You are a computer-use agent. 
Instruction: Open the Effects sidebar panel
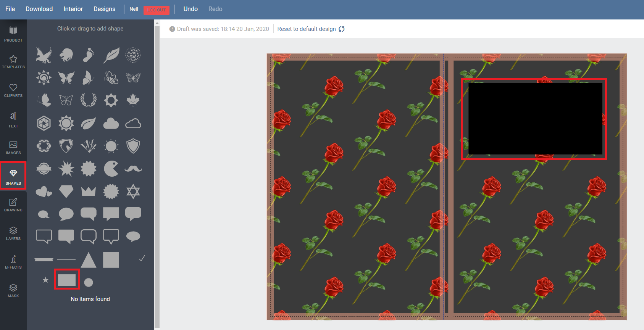13,262
